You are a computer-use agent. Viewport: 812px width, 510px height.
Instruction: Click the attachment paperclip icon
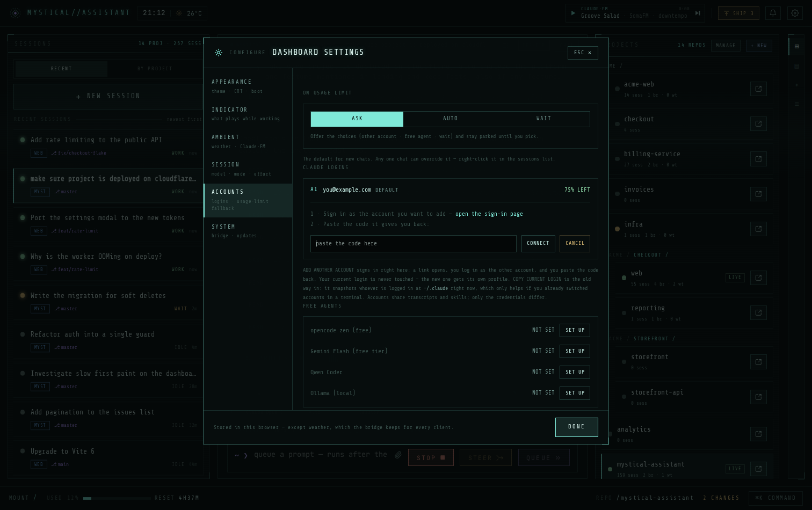point(398,455)
